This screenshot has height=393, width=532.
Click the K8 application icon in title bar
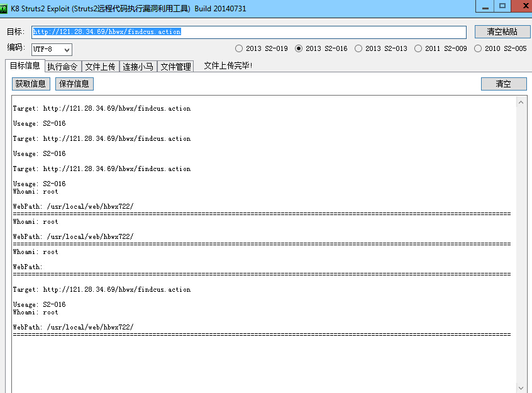[x=3, y=8]
